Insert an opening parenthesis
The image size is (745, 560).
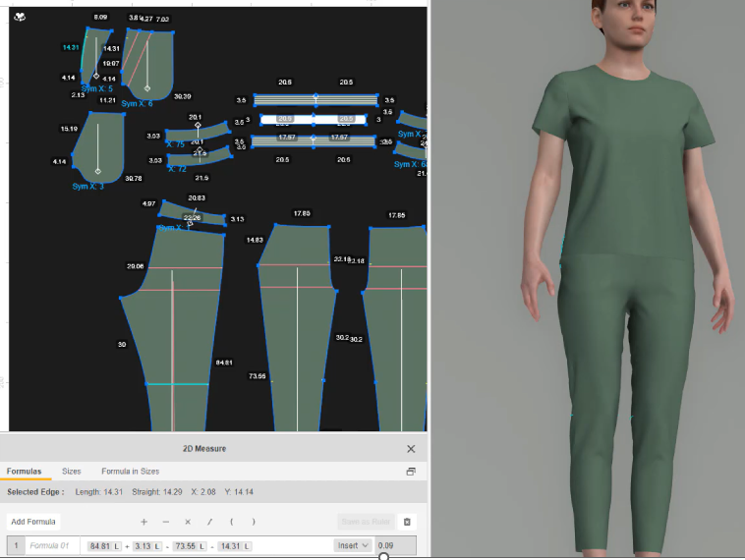[231, 522]
